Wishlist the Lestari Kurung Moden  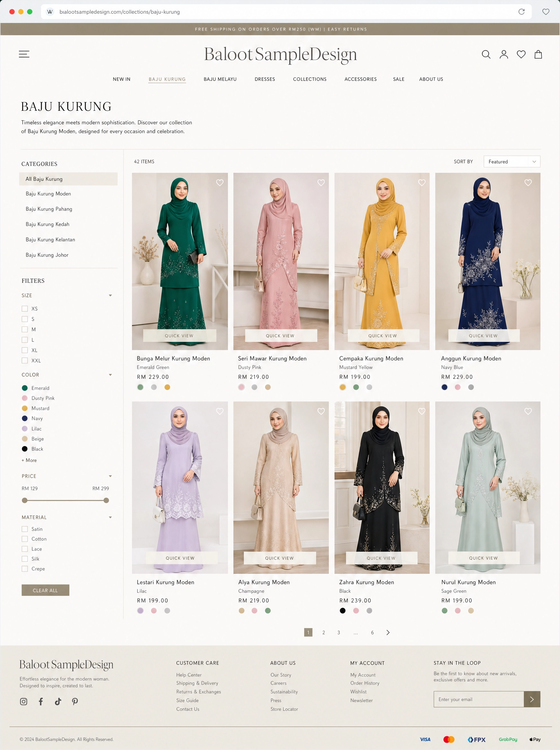tap(220, 411)
